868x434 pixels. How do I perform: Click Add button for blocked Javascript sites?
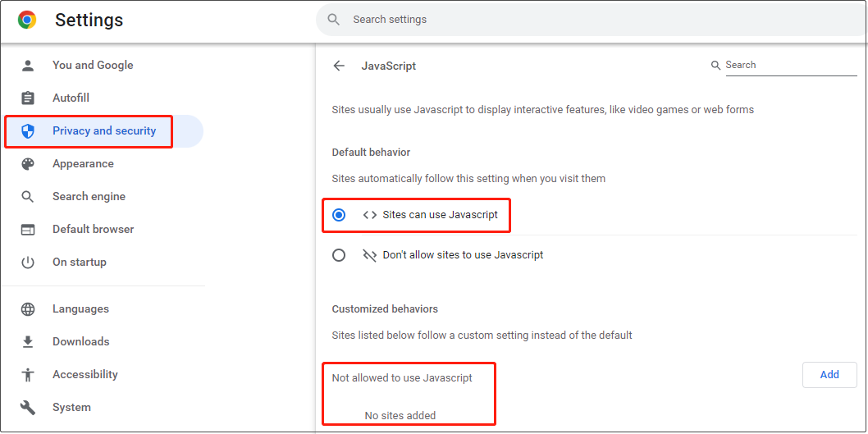(x=829, y=375)
